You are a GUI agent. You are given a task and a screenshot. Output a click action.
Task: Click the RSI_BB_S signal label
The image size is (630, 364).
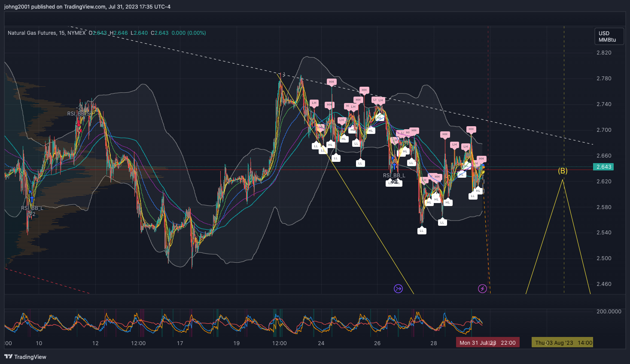tap(79, 114)
